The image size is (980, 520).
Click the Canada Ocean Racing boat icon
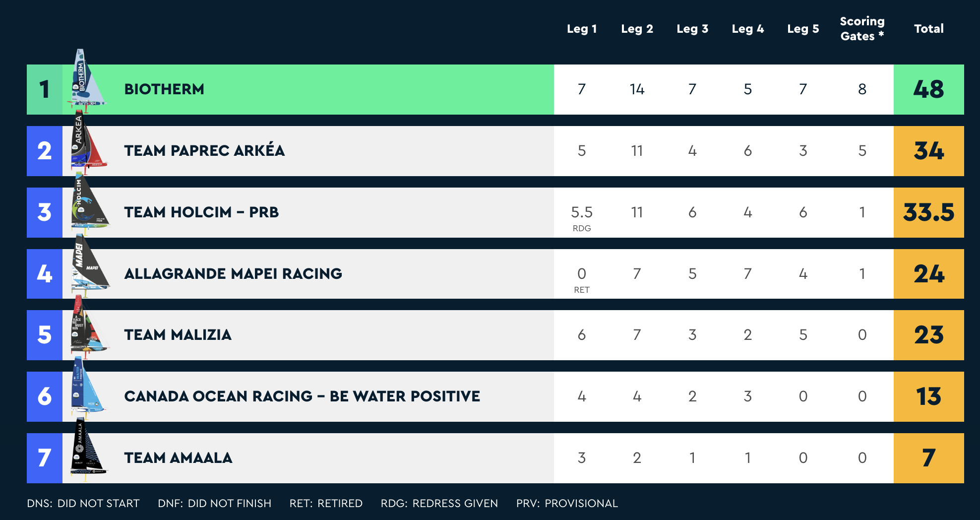pyautogui.click(x=88, y=388)
